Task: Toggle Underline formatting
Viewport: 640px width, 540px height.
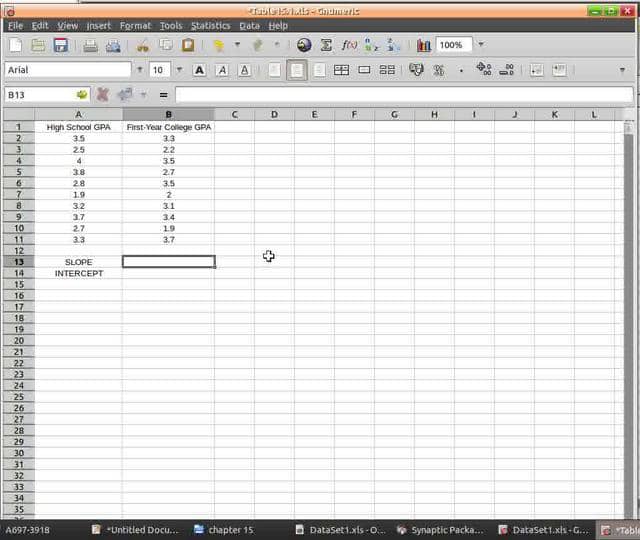Action: click(244, 70)
